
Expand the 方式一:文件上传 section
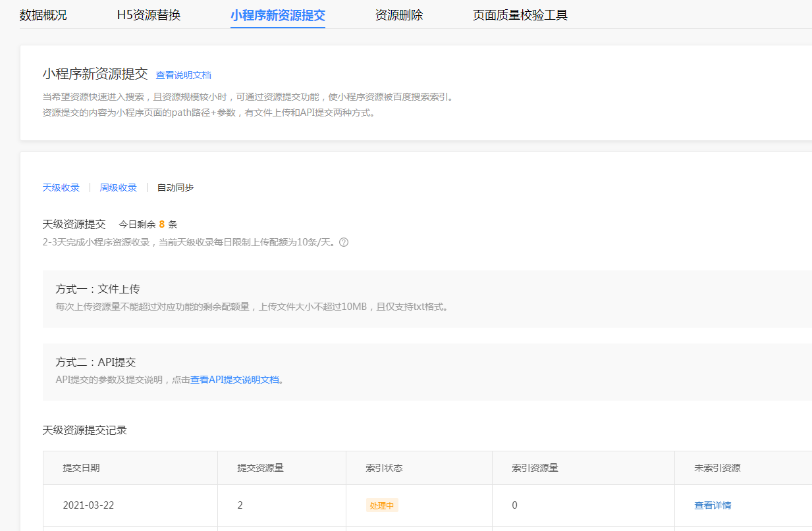click(427, 298)
